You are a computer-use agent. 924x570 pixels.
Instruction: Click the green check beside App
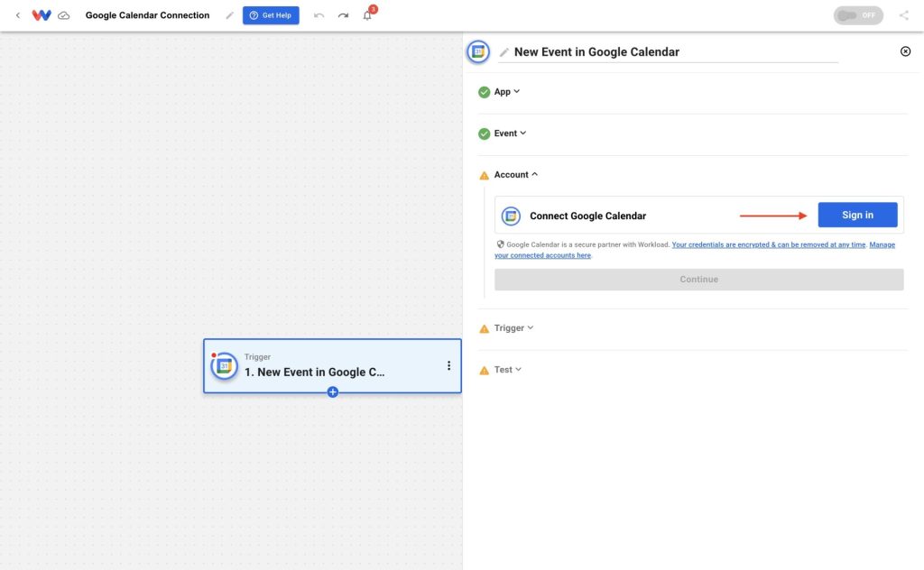[x=485, y=92]
